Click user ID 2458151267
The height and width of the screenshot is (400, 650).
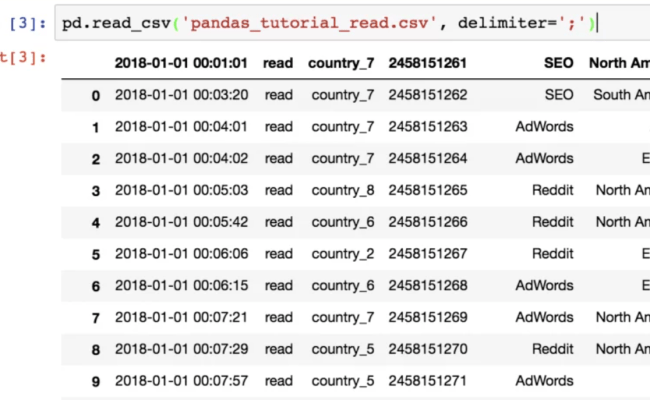point(428,254)
